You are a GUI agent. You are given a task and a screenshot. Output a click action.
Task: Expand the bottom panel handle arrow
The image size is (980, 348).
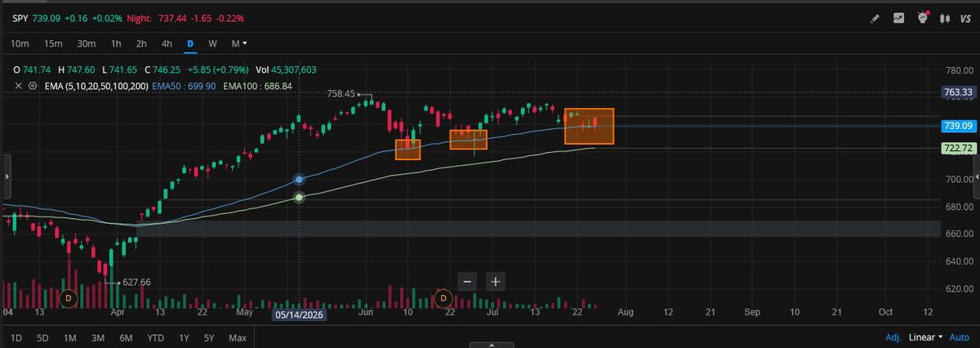[x=490, y=345]
